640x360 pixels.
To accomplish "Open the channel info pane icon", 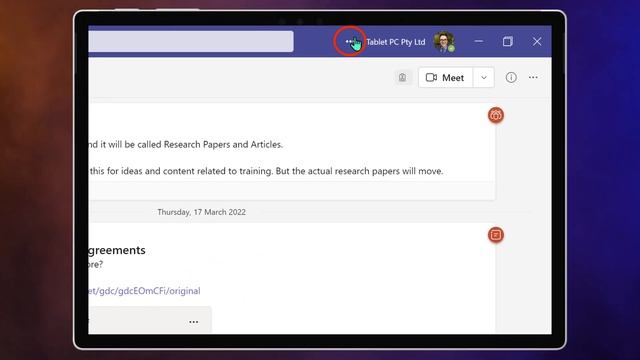I will tap(511, 78).
